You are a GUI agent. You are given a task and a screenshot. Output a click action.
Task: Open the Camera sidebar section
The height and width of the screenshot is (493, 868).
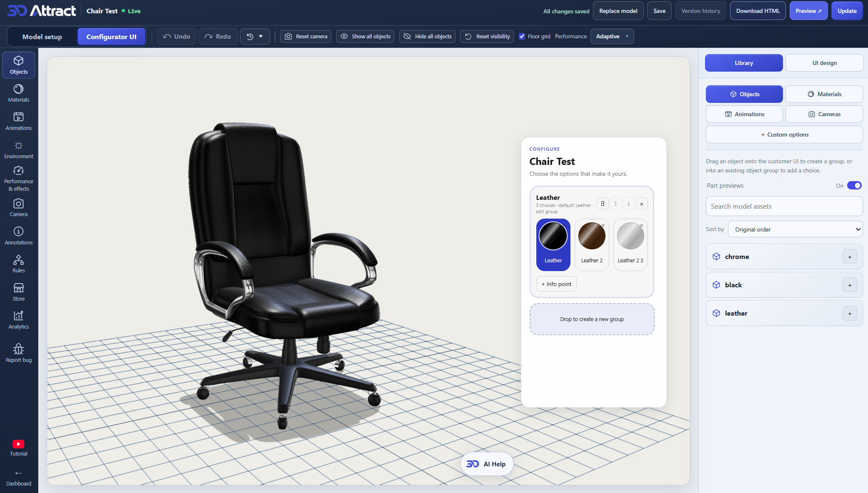[19, 208]
